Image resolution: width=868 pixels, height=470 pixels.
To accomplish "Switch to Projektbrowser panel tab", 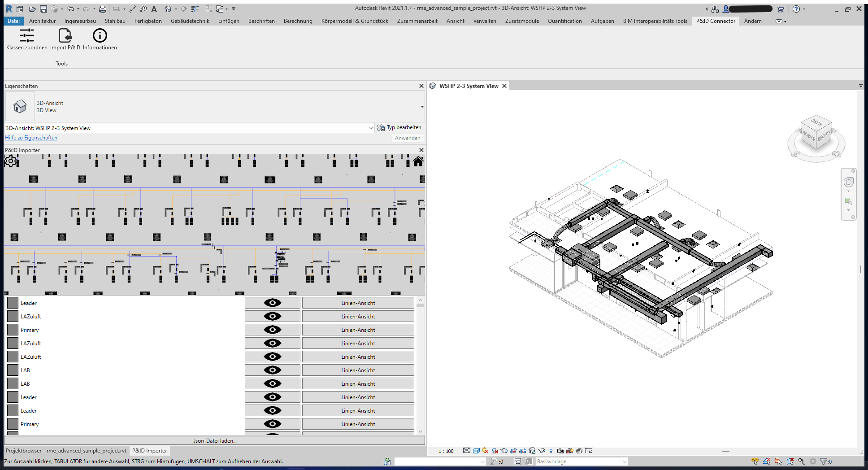I will pos(66,451).
